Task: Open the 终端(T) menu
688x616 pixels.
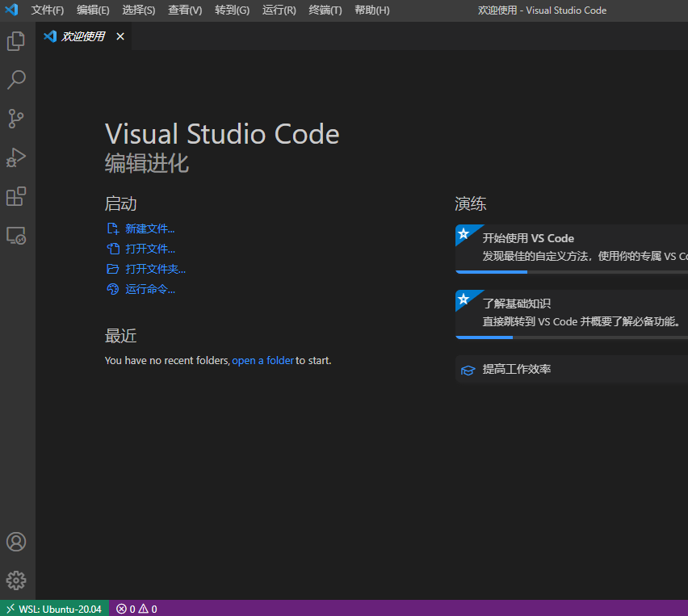Action: (325, 10)
